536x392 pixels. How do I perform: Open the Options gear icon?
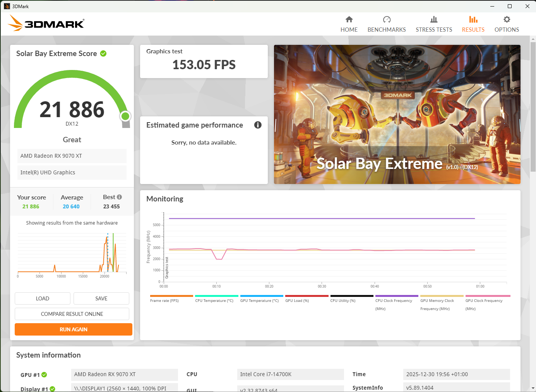click(507, 19)
